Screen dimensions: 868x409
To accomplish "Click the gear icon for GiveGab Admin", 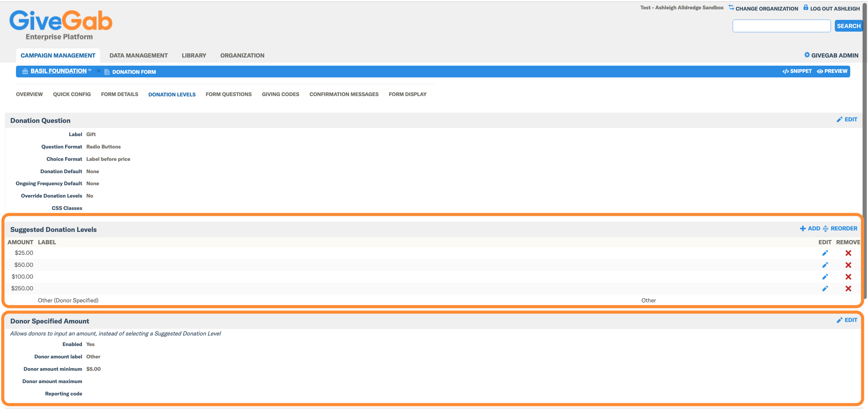I will pos(807,55).
